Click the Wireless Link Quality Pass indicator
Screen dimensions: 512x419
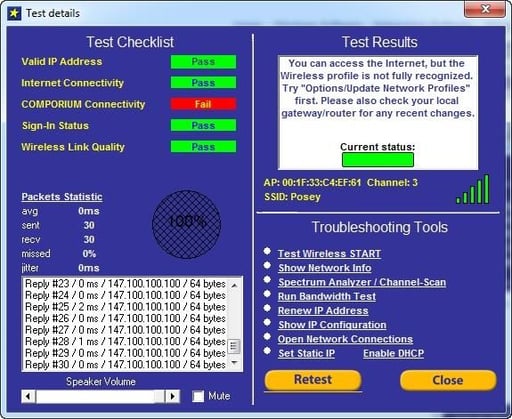pyautogui.click(x=203, y=147)
